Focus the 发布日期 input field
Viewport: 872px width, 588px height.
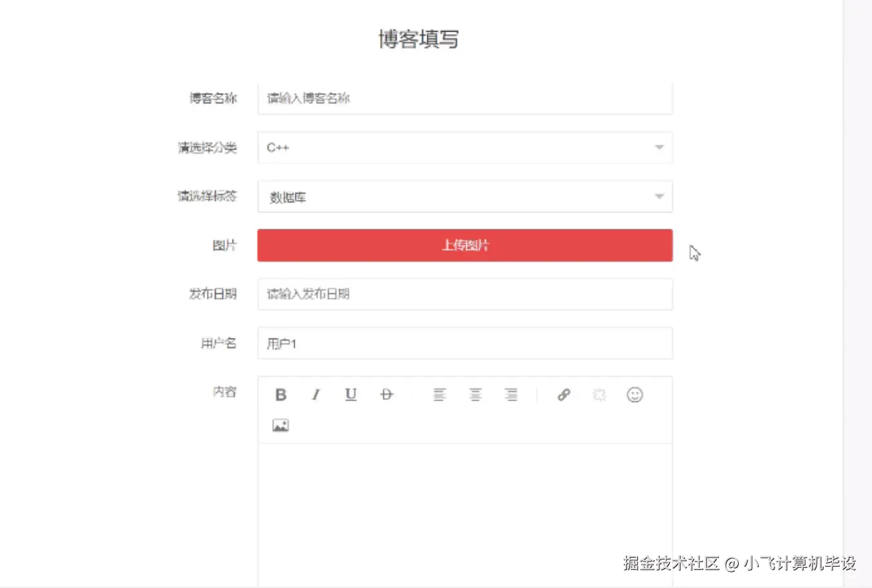(x=465, y=294)
